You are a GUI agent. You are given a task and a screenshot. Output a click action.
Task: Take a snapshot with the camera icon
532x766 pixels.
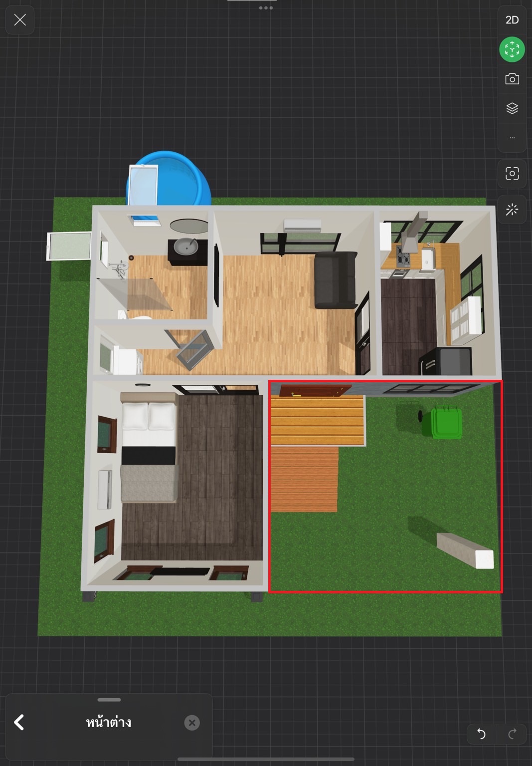click(512, 79)
